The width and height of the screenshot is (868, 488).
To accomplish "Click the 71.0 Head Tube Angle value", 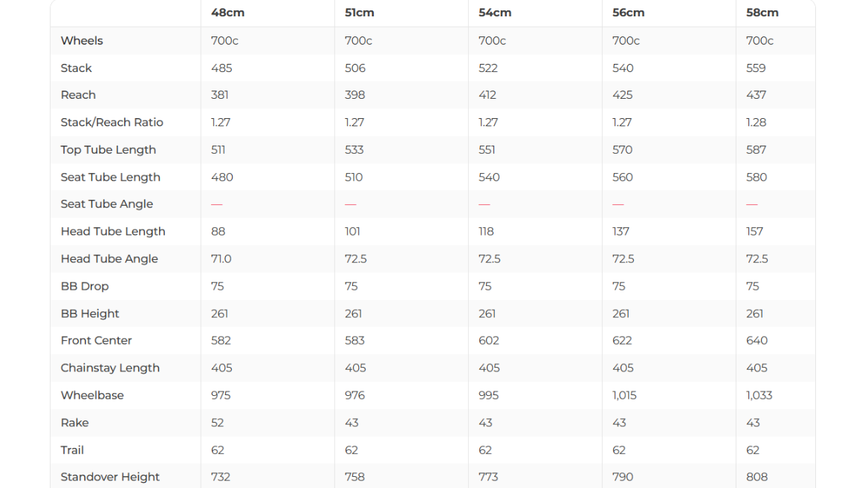I will [221, 259].
